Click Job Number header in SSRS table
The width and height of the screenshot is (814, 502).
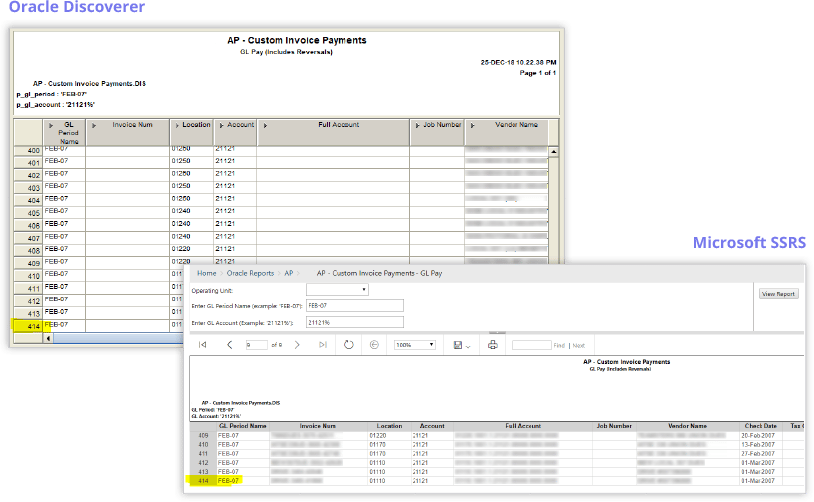[x=614, y=426]
